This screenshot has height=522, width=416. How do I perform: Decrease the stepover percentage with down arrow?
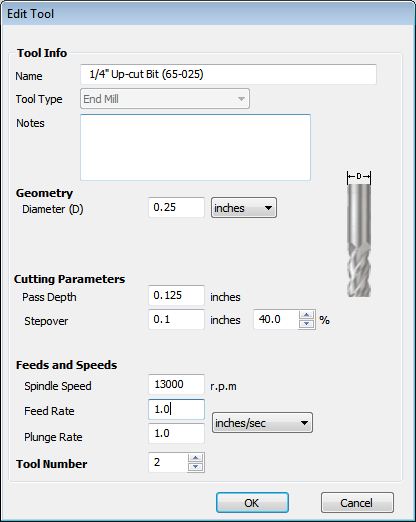point(306,324)
